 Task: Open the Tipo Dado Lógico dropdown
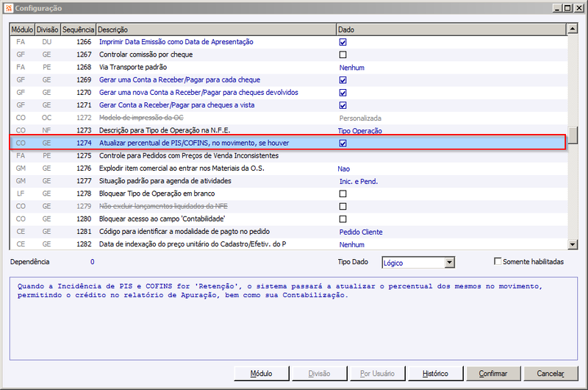pyautogui.click(x=450, y=263)
